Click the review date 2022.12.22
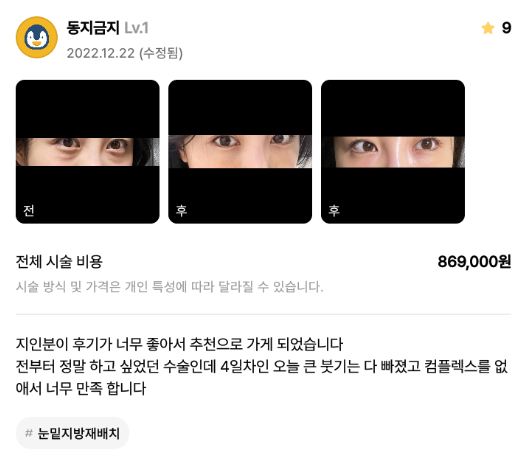528x466 pixels. (101, 53)
